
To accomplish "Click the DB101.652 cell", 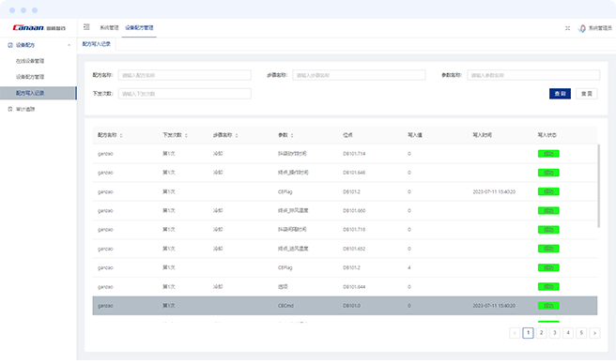I will point(354,249).
